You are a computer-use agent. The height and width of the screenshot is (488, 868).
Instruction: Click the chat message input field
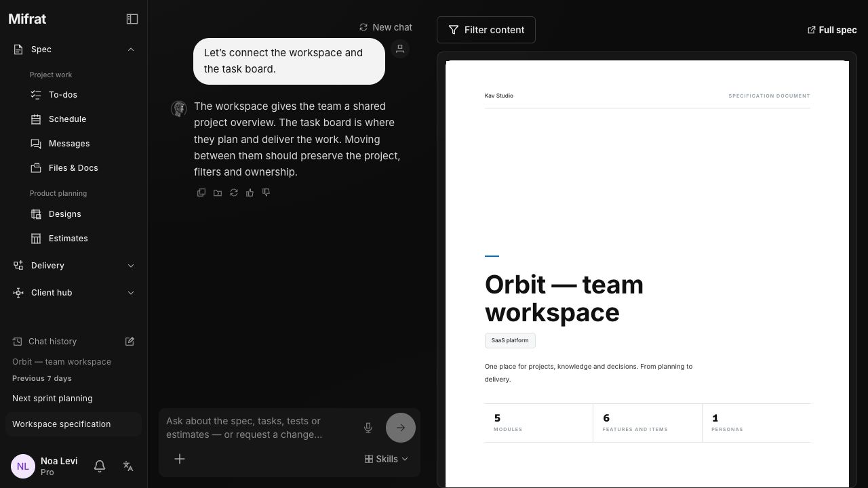259,428
